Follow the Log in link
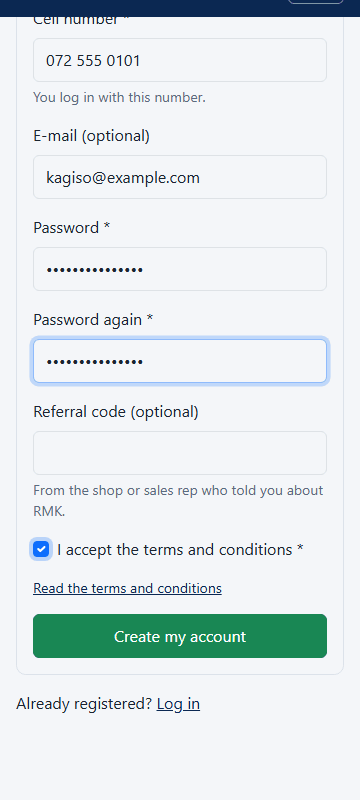 click(178, 704)
